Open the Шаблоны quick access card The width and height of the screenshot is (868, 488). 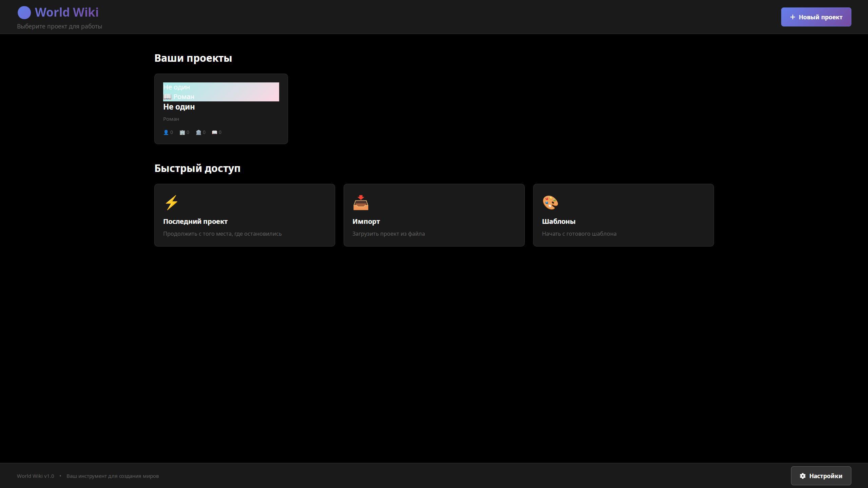(x=623, y=215)
